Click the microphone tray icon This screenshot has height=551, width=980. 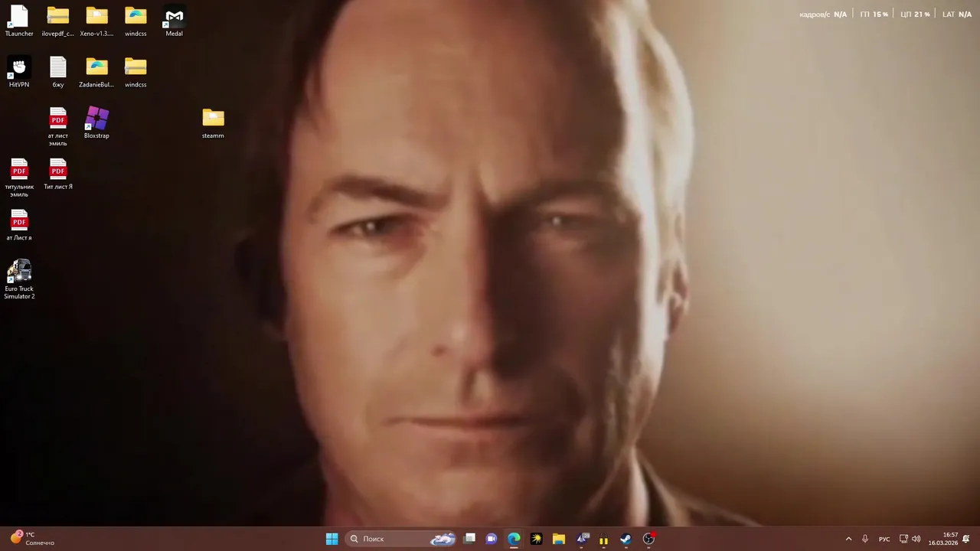(x=865, y=539)
